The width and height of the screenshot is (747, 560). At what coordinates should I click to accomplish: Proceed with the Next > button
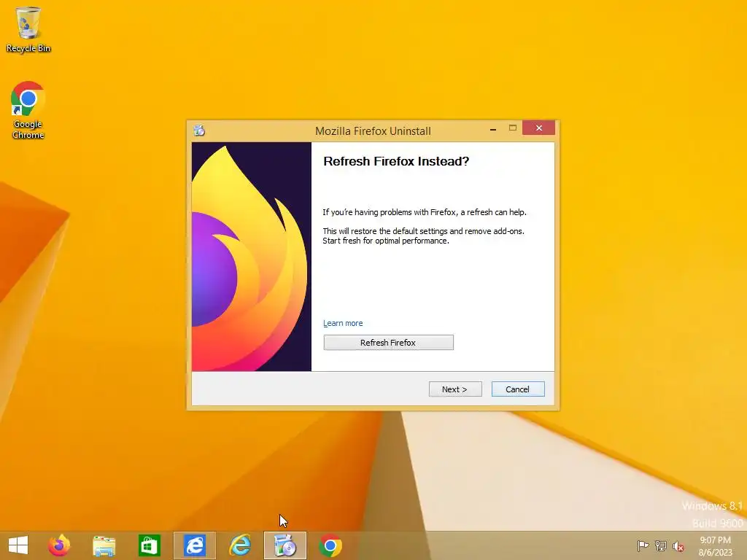tap(455, 389)
